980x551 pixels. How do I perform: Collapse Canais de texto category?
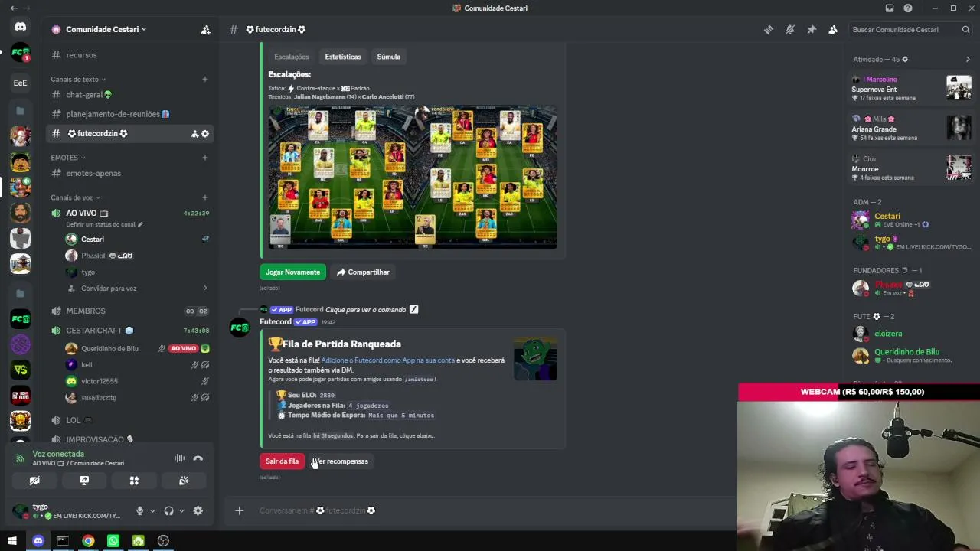point(78,79)
